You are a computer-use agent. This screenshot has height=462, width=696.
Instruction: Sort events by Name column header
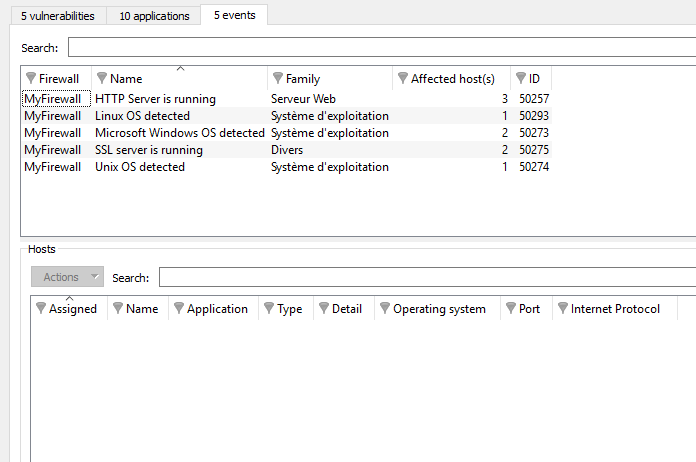coord(180,79)
